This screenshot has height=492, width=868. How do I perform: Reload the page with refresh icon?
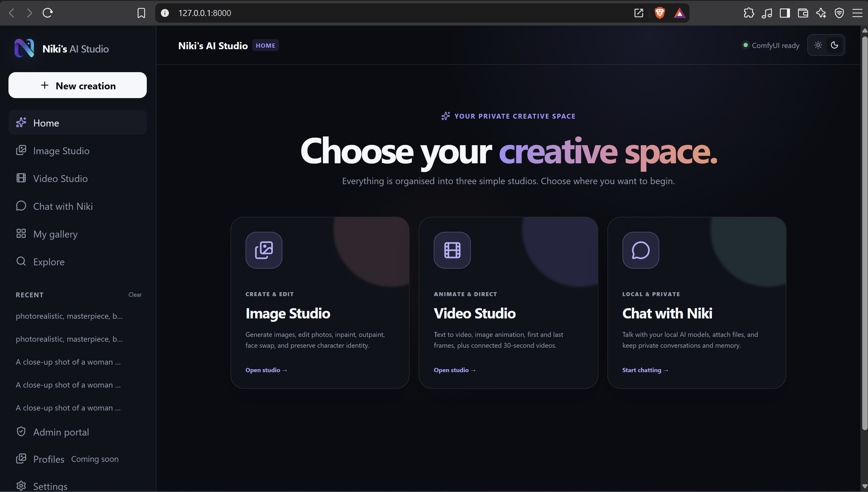pyautogui.click(x=47, y=13)
